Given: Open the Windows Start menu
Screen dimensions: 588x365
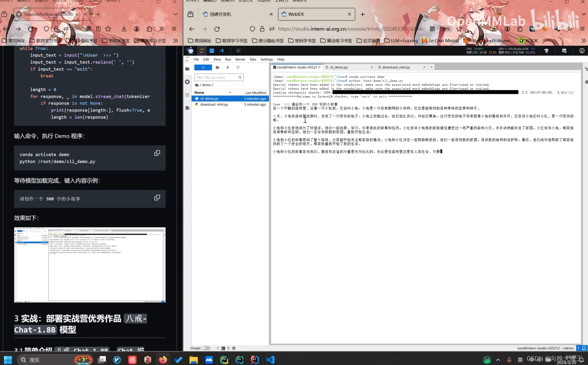Looking at the screenshot, I should pos(8,360).
